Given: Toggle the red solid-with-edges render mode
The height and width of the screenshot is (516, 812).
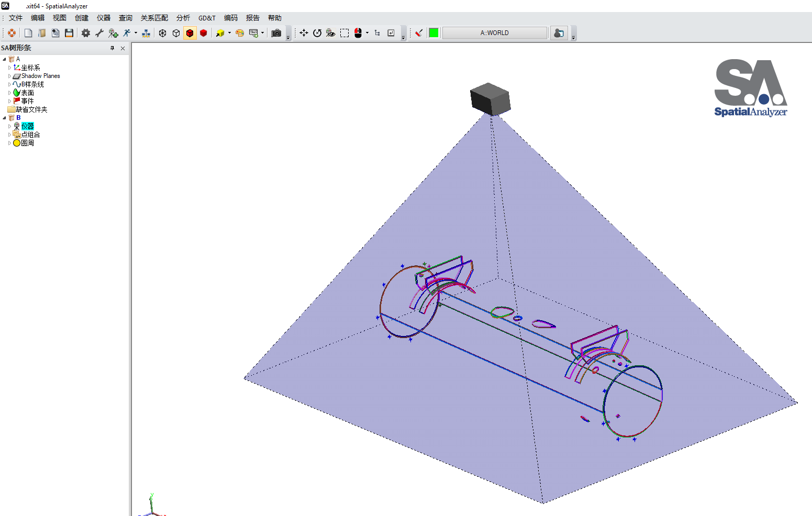Looking at the screenshot, I should coord(190,33).
